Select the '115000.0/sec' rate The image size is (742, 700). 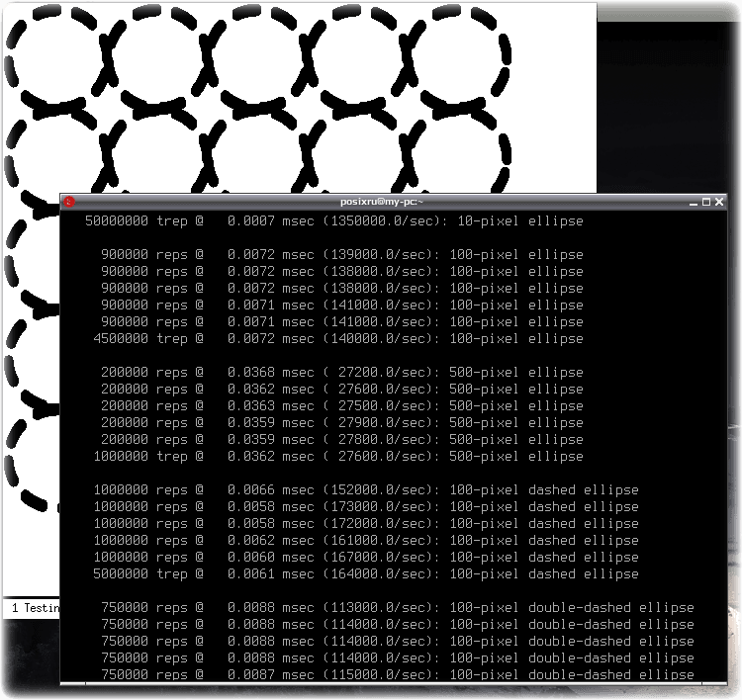click(x=378, y=674)
